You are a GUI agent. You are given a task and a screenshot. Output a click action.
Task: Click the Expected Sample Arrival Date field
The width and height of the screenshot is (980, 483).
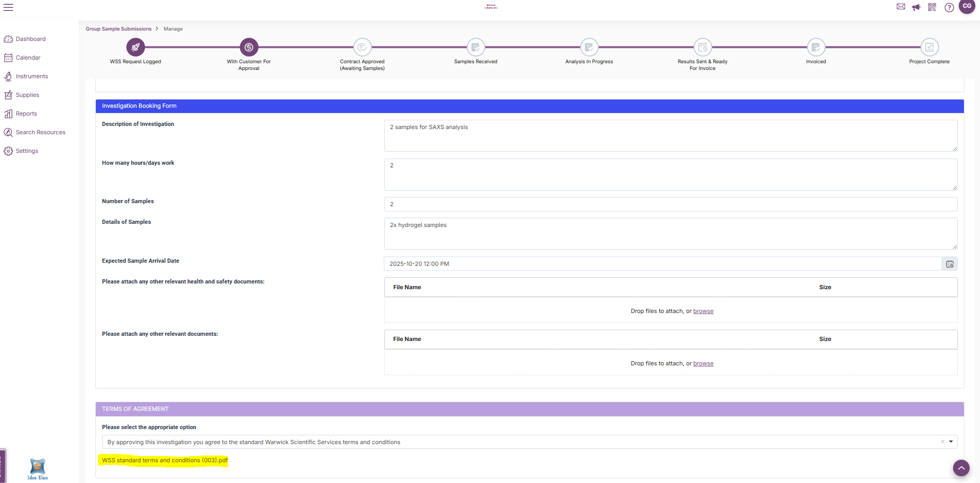[663, 264]
